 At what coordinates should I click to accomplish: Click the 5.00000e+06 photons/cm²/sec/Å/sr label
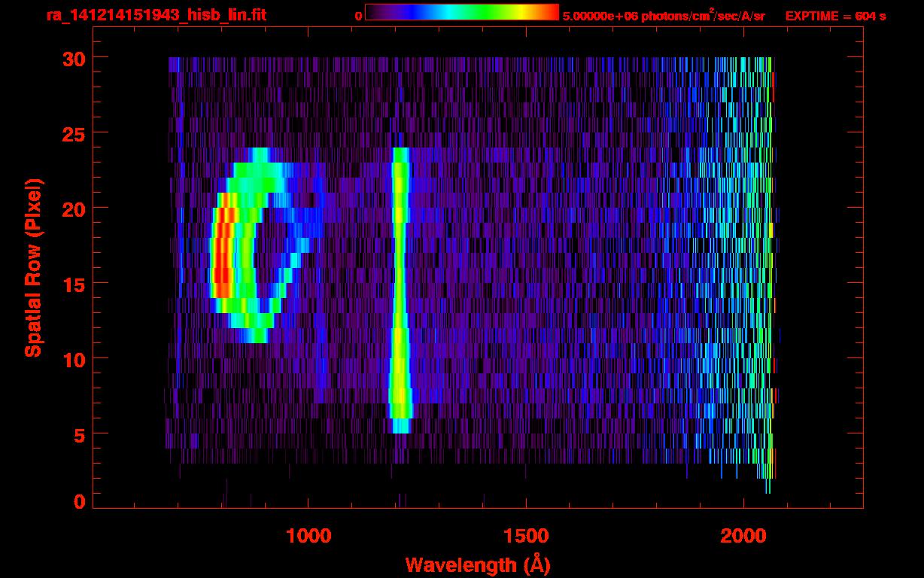pyautogui.click(x=663, y=15)
